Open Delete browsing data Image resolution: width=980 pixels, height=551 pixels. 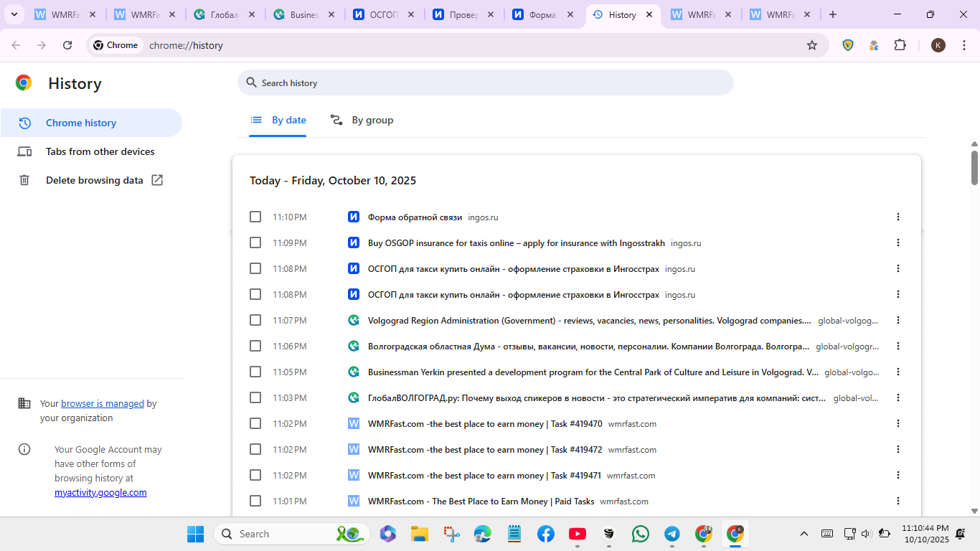(91, 180)
